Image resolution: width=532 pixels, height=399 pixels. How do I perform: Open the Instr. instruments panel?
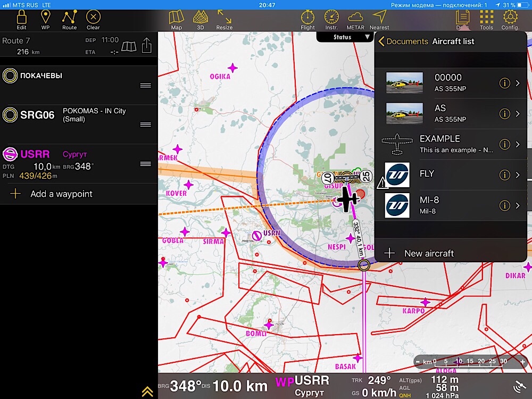click(x=331, y=20)
